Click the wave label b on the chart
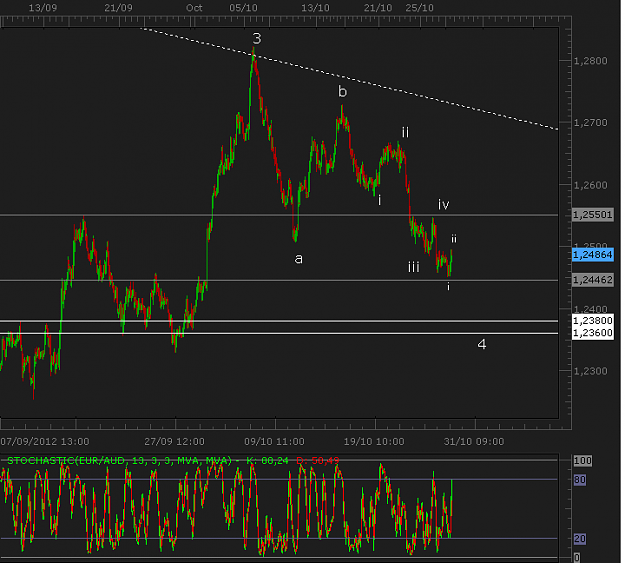Viewport: 625px width, 563px height. (x=342, y=92)
